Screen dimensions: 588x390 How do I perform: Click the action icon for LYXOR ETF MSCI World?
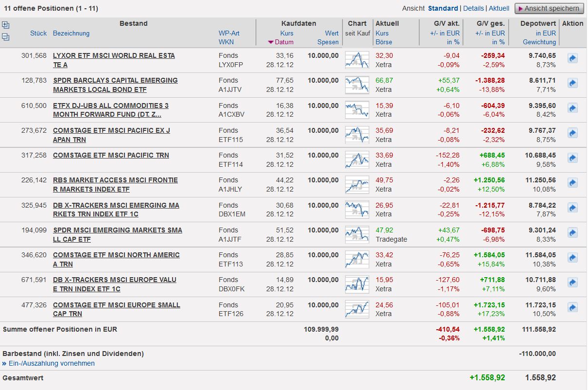tap(572, 58)
